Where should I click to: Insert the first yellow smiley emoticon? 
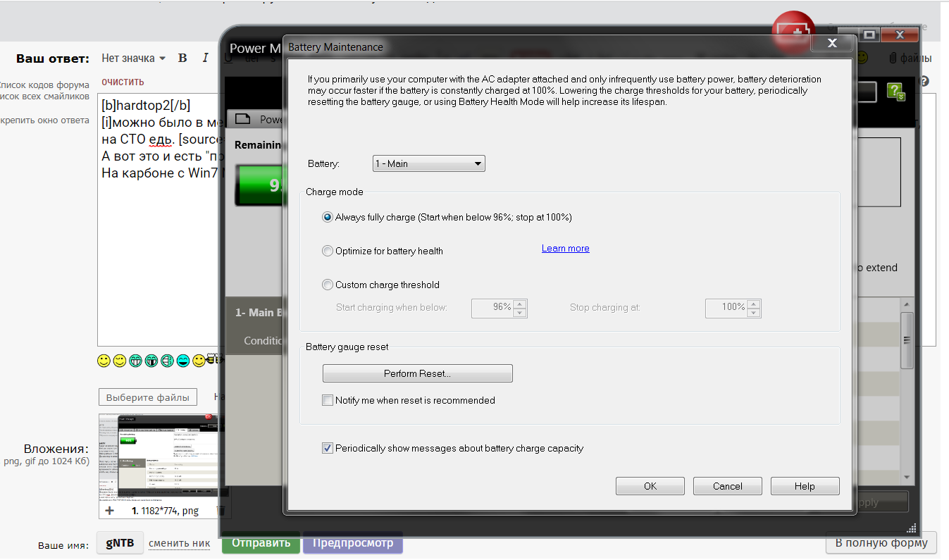104,361
